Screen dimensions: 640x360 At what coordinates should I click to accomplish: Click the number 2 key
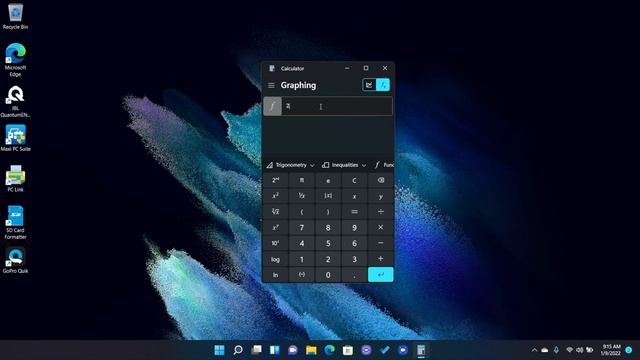[x=328, y=259]
